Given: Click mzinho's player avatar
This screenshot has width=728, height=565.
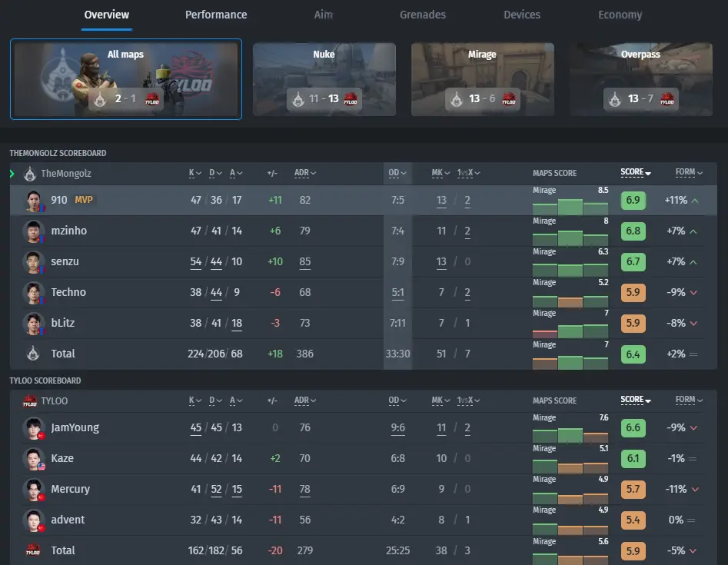Looking at the screenshot, I should pos(33,231).
